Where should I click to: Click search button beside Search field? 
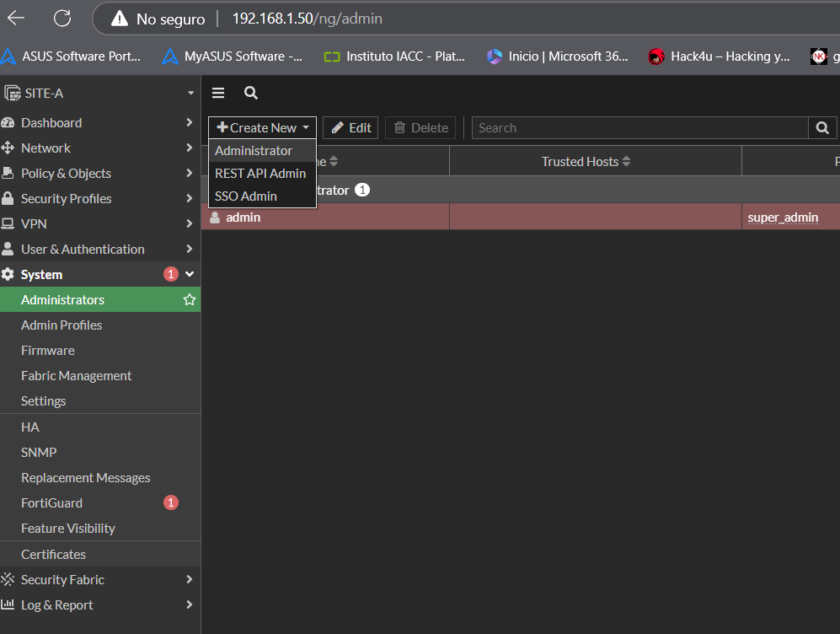pyautogui.click(x=822, y=128)
